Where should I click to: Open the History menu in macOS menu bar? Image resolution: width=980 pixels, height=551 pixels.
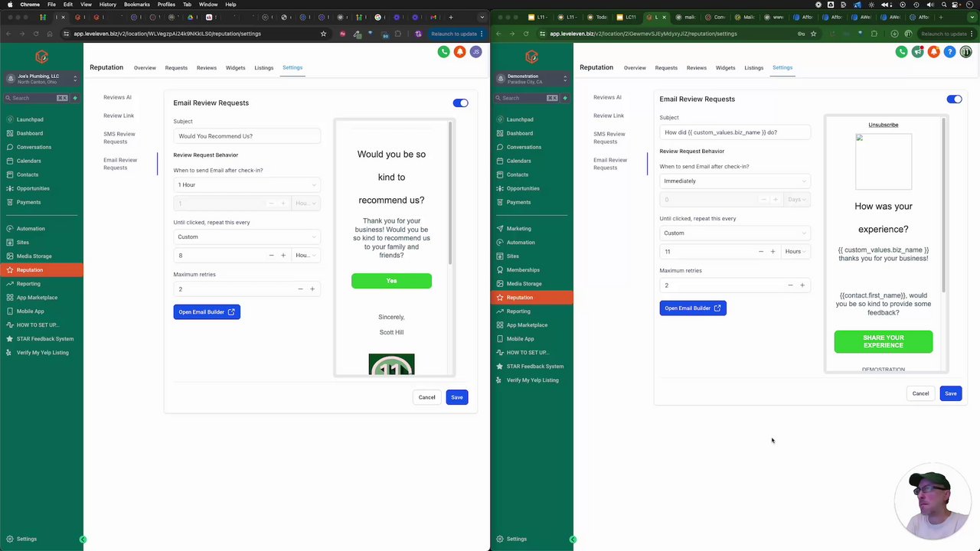(108, 5)
